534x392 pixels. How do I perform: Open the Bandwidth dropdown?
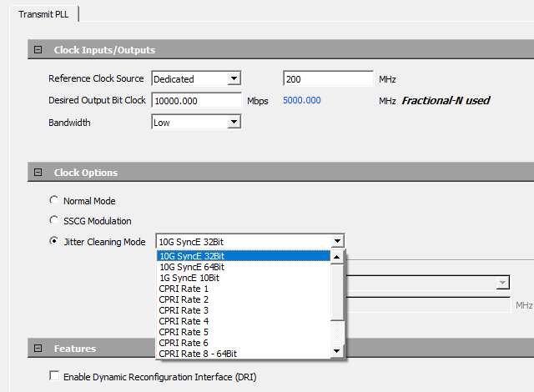coord(234,123)
